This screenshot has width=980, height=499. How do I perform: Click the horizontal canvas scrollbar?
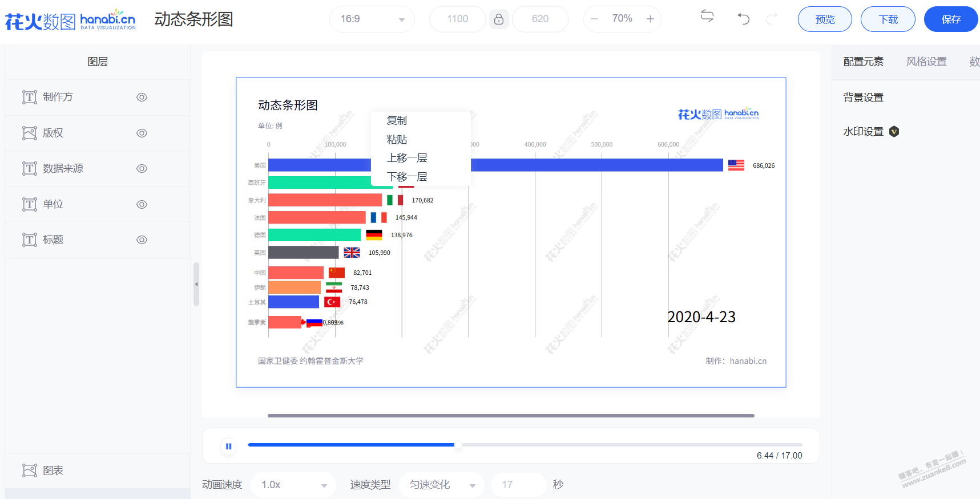click(x=511, y=416)
